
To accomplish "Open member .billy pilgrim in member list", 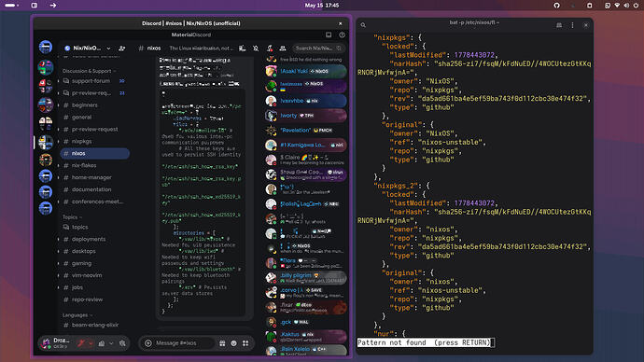I will coord(305,277).
